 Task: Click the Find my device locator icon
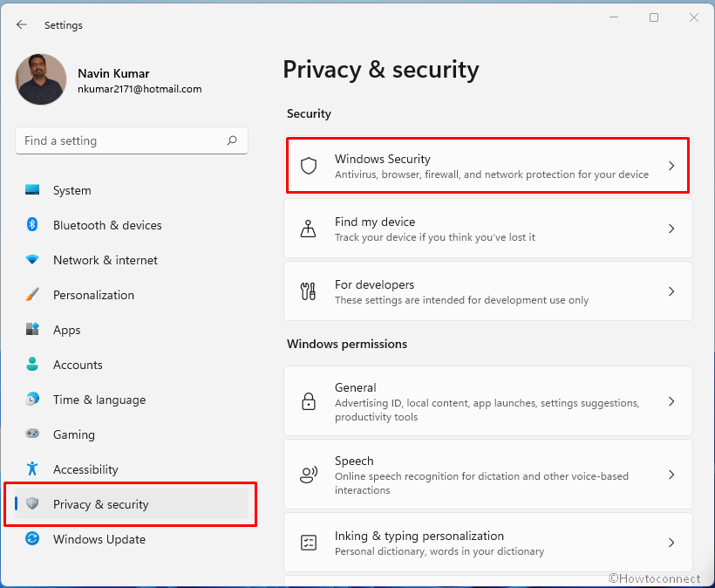pos(309,229)
